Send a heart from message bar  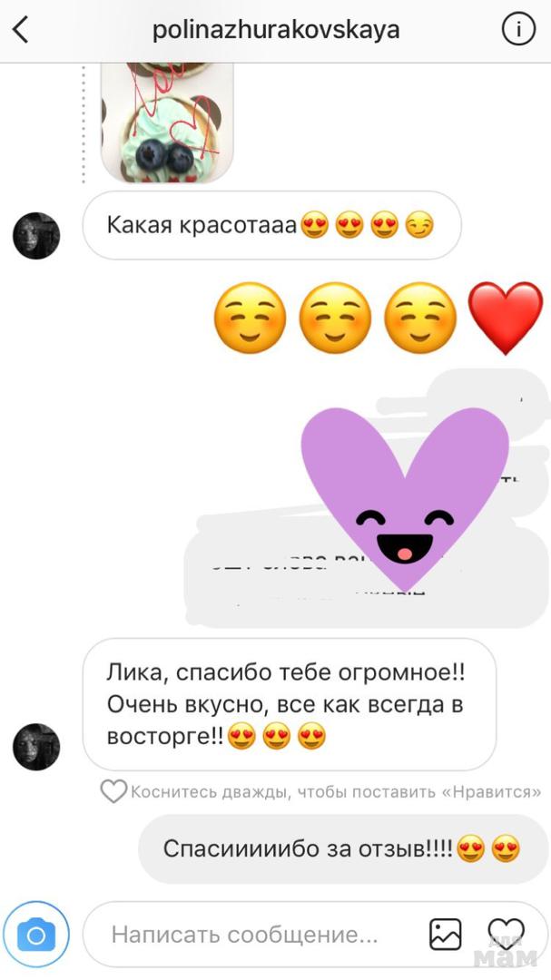coord(506,935)
